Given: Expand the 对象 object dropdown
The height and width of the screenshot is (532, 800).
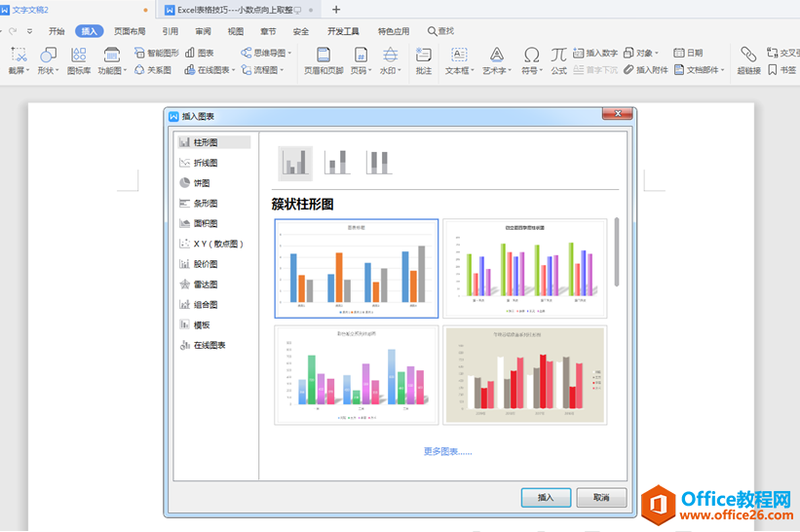Looking at the screenshot, I should pos(657,53).
